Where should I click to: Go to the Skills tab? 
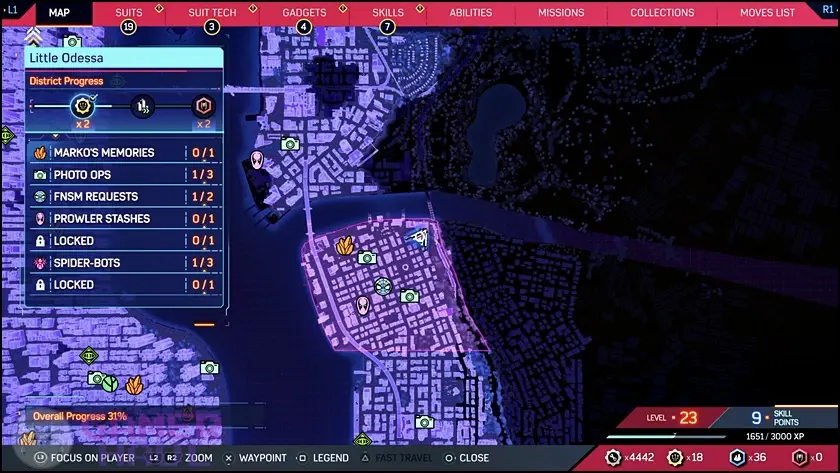(x=388, y=12)
